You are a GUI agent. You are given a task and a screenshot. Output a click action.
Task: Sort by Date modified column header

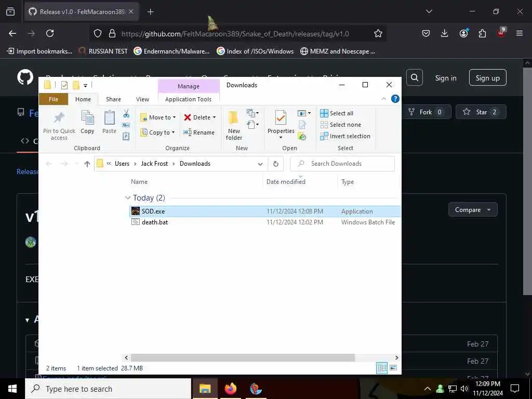(x=286, y=182)
